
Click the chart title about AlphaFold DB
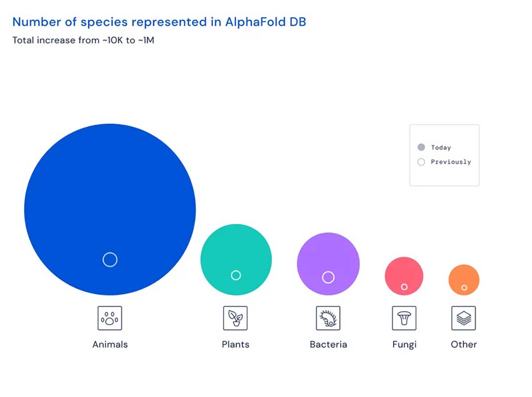pyautogui.click(x=159, y=22)
